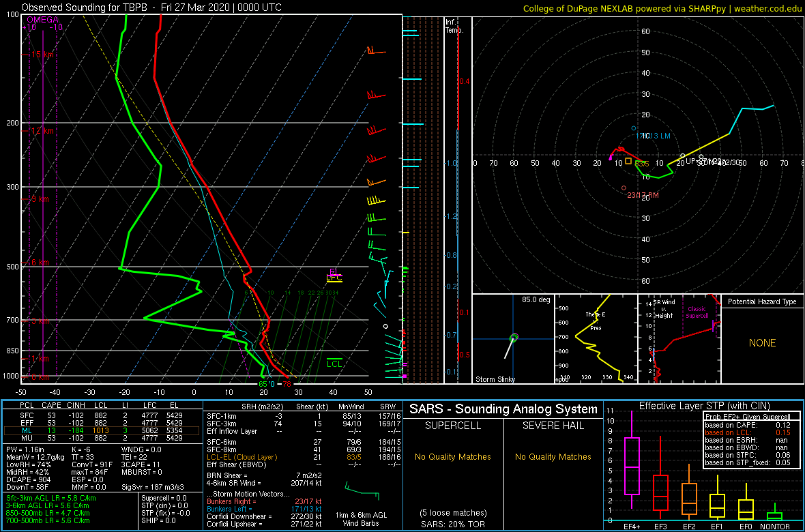Click the SHIP = 0.0 value
805x532 pixels.
(x=158, y=520)
